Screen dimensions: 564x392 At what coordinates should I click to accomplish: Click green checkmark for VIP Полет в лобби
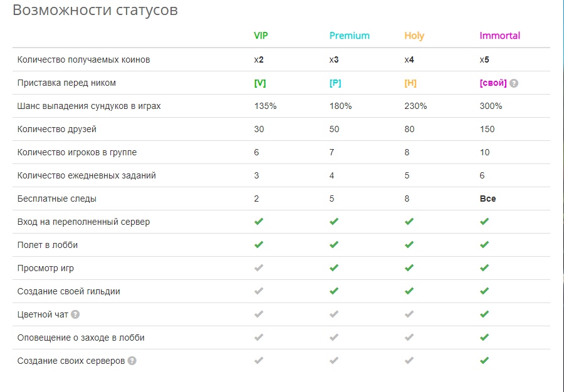(259, 245)
